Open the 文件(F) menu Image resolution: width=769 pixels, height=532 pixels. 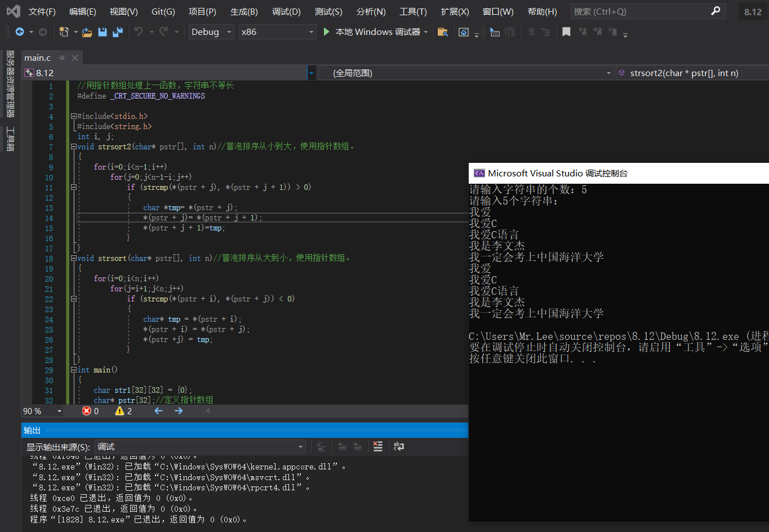point(42,11)
